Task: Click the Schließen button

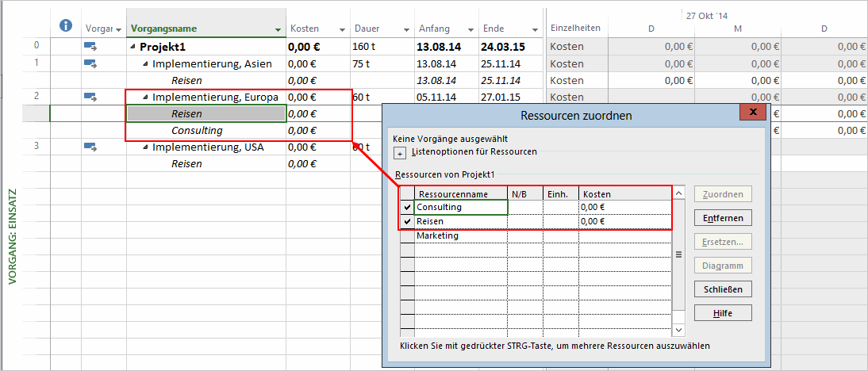Action: (722, 289)
